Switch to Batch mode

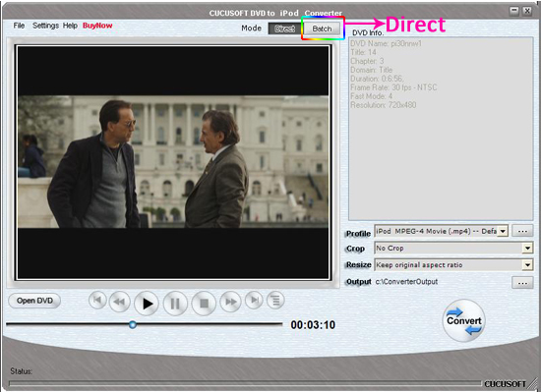pos(322,28)
